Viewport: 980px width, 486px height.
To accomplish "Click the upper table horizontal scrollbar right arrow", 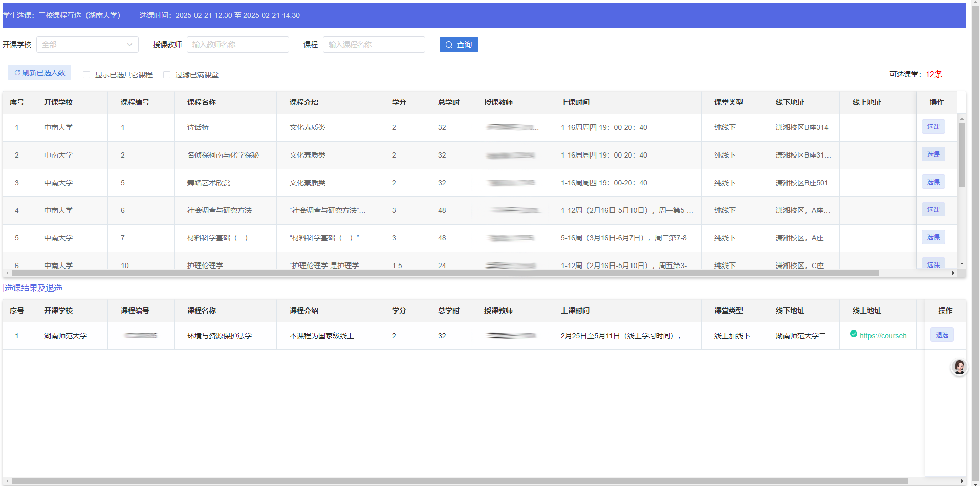I will 953,273.
